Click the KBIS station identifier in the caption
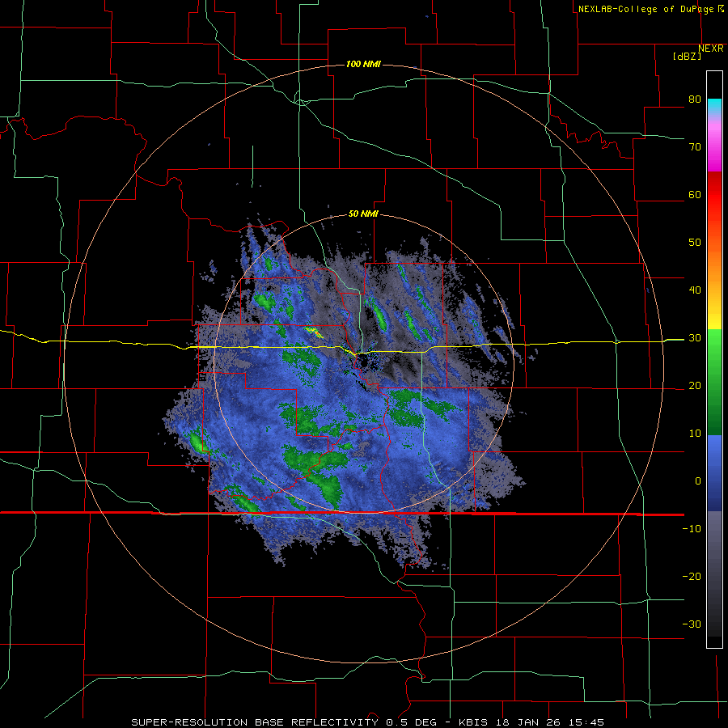The height and width of the screenshot is (728, 728). tap(475, 722)
